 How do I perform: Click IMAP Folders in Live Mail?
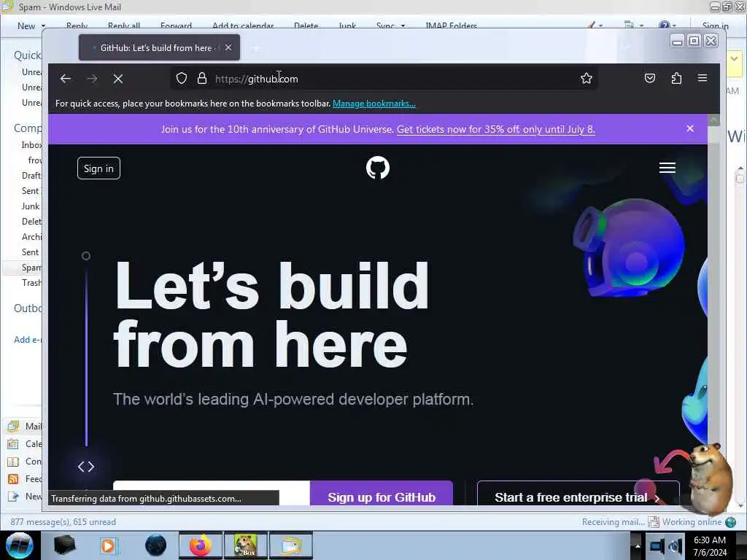pyautogui.click(x=451, y=26)
